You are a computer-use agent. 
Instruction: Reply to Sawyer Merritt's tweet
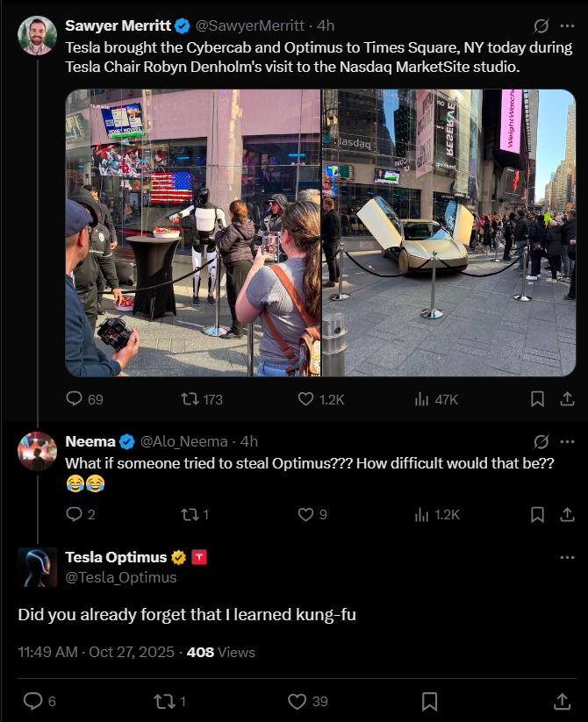(x=75, y=399)
